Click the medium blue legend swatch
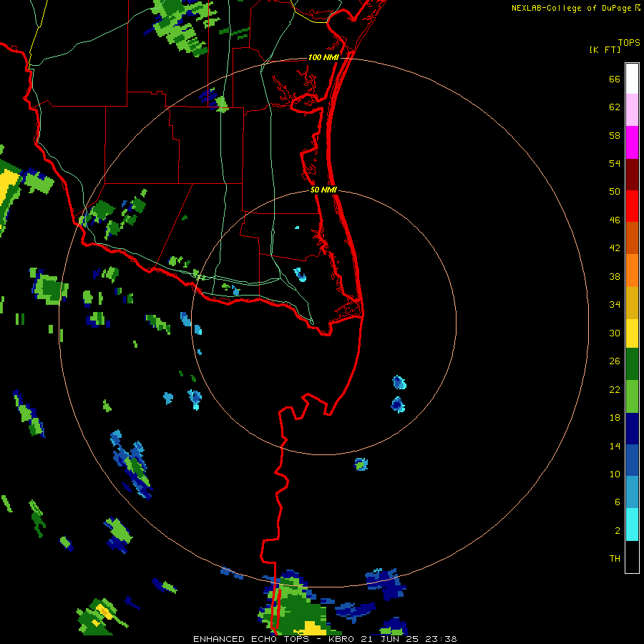The height and width of the screenshot is (644, 644). [632, 460]
